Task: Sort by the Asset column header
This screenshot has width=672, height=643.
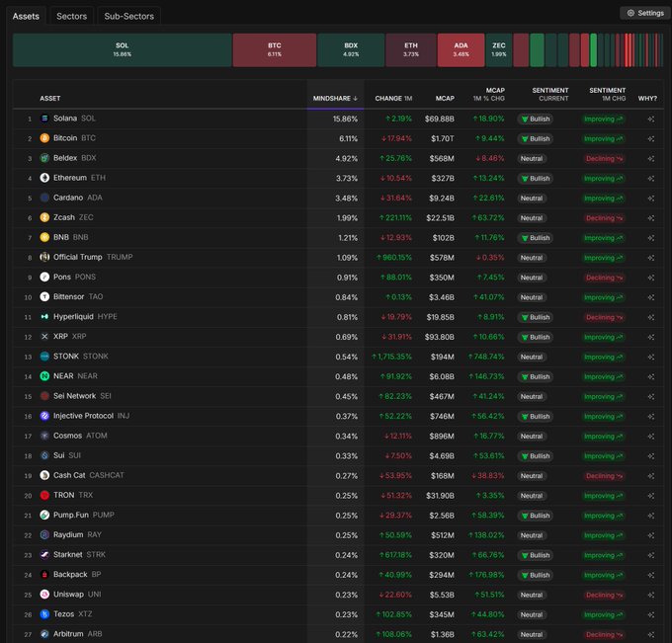Action: [50, 99]
